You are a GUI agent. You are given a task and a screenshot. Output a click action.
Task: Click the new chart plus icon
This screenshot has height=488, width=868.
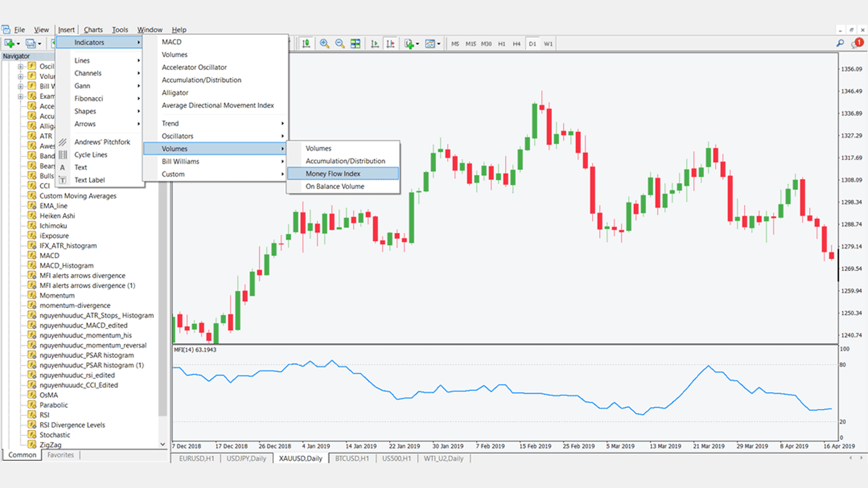coord(9,44)
